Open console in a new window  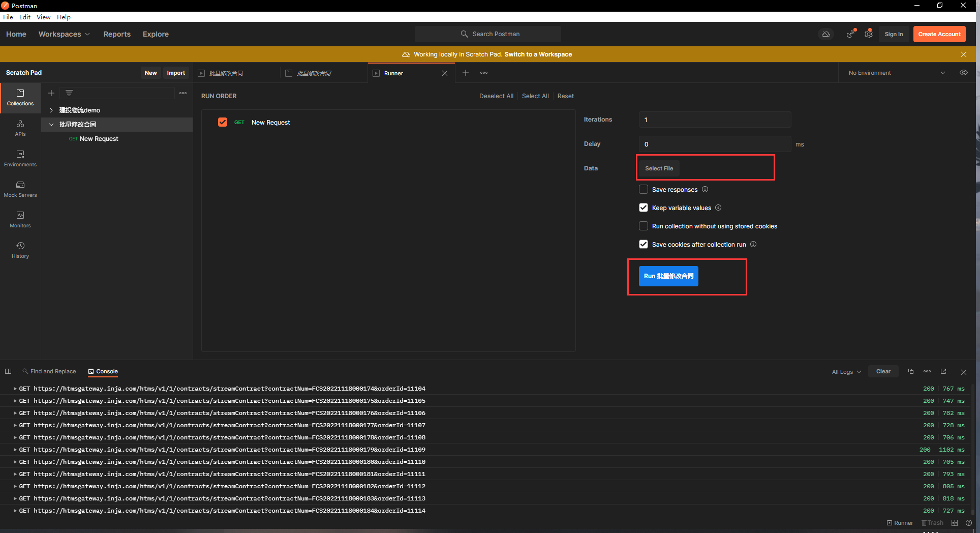[x=943, y=371]
